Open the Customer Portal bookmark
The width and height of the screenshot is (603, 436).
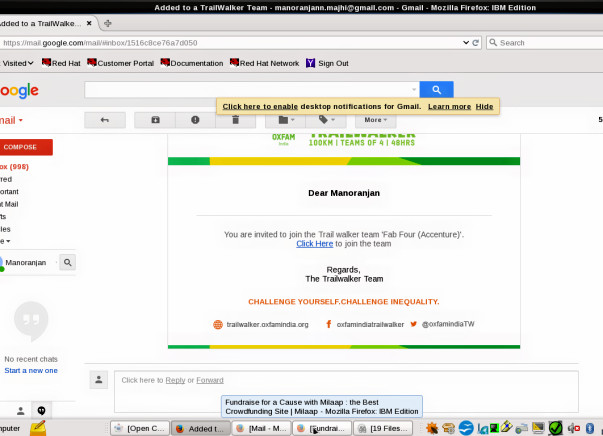[x=120, y=63]
